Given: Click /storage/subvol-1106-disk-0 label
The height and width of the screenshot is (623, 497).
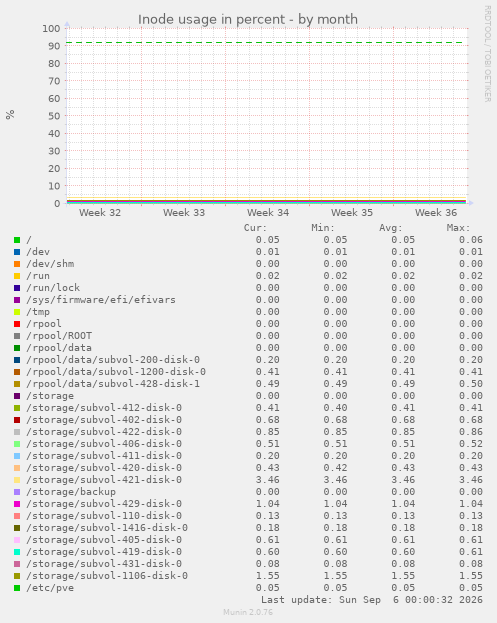Looking at the screenshot, I should point(107,576).
